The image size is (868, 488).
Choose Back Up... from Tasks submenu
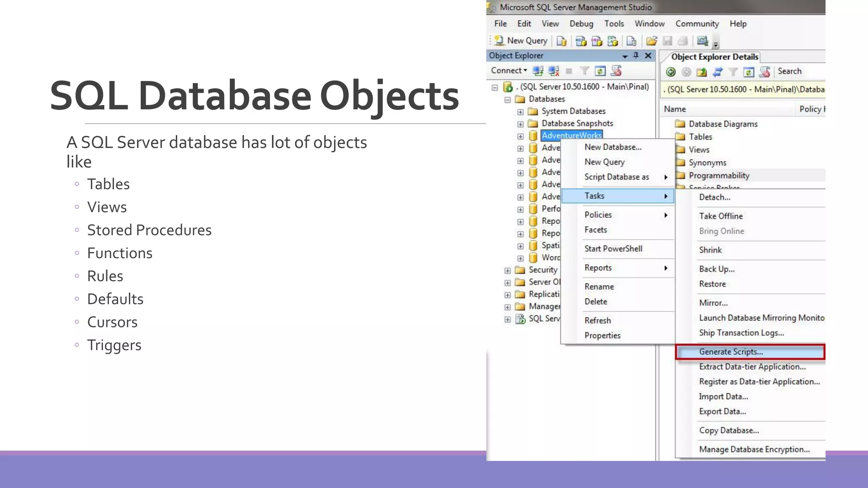(751, 269)
